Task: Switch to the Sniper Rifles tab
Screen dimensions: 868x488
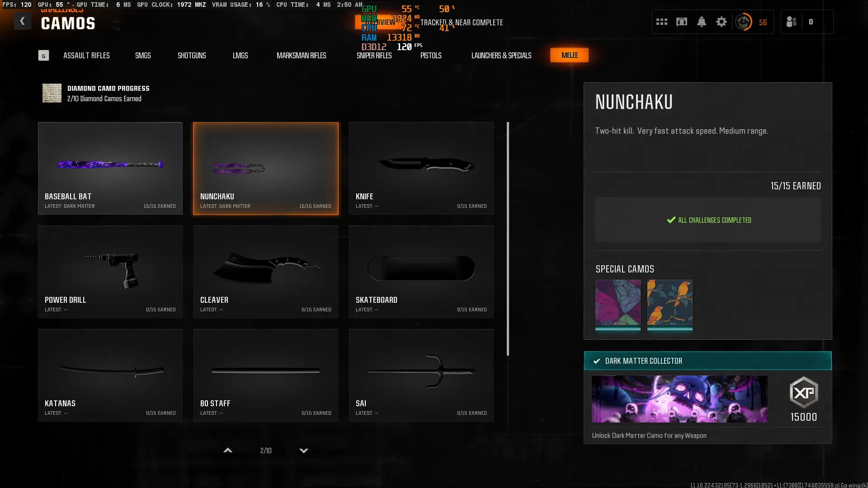Action: click(x=374, y=56)
